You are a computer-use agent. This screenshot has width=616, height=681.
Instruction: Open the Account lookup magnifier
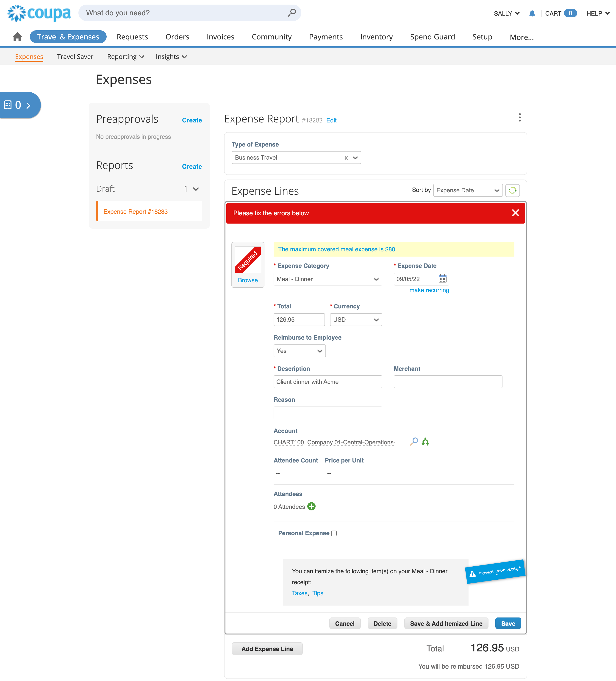pos(414,441)
